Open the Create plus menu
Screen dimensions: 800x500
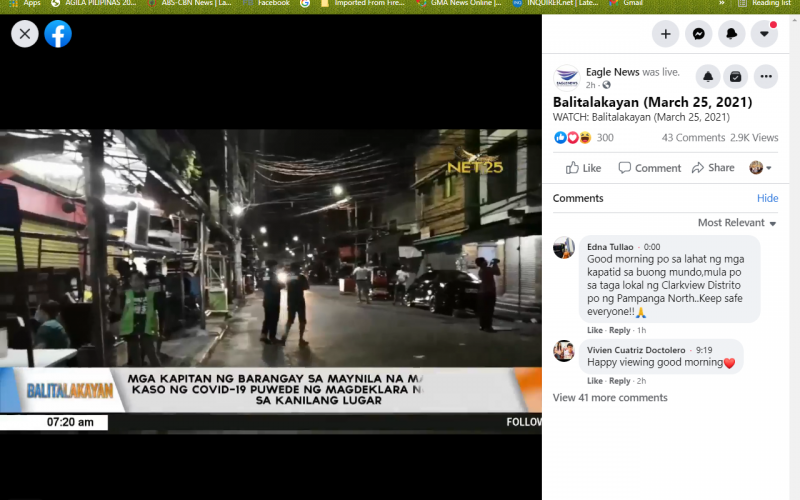click(665, 33)
